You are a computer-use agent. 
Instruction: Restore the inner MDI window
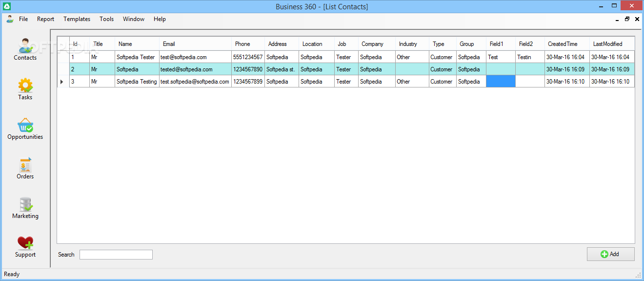click(x=627, y=19)
